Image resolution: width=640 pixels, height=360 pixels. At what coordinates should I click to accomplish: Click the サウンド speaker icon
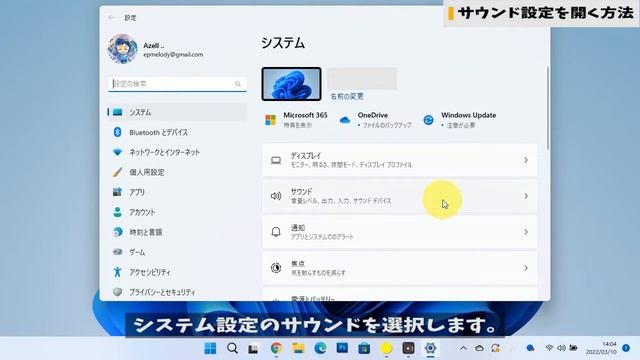[x=276, y=196]
